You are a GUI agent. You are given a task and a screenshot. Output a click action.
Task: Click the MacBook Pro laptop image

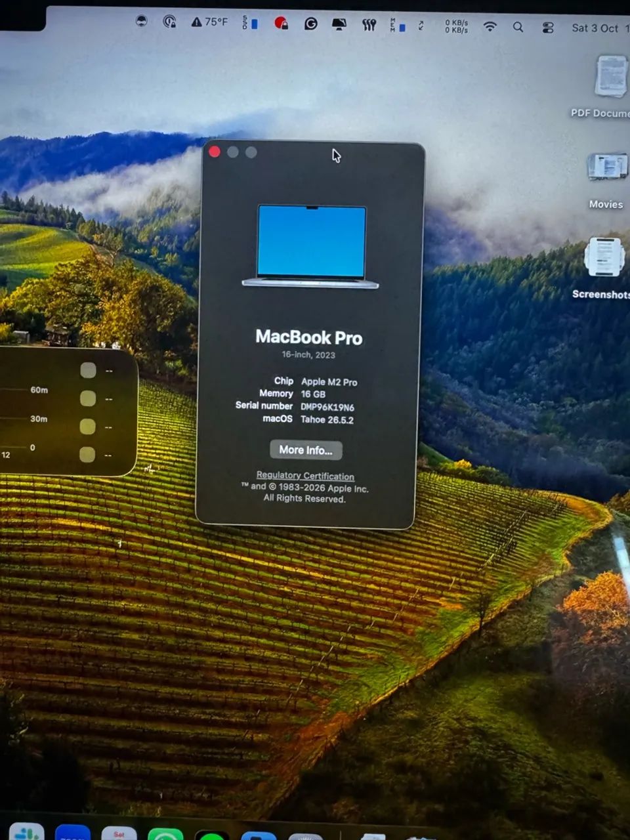coord(310,247)
